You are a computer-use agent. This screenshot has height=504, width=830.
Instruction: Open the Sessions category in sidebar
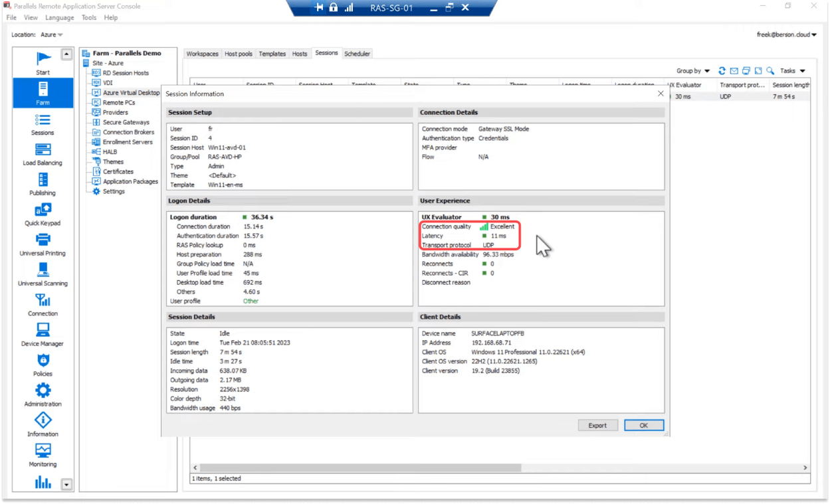click(x=43, y=124)
